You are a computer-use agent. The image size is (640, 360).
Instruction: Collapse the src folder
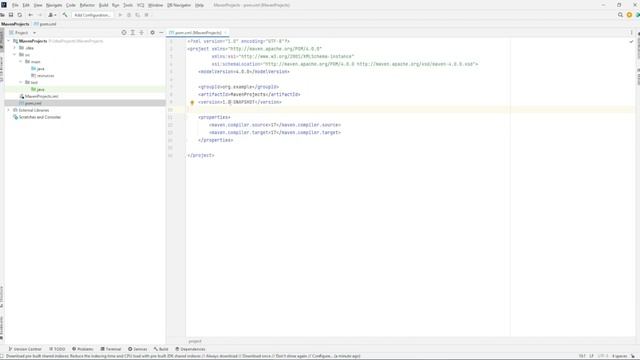pyautogui.click(x=15, y=55)
